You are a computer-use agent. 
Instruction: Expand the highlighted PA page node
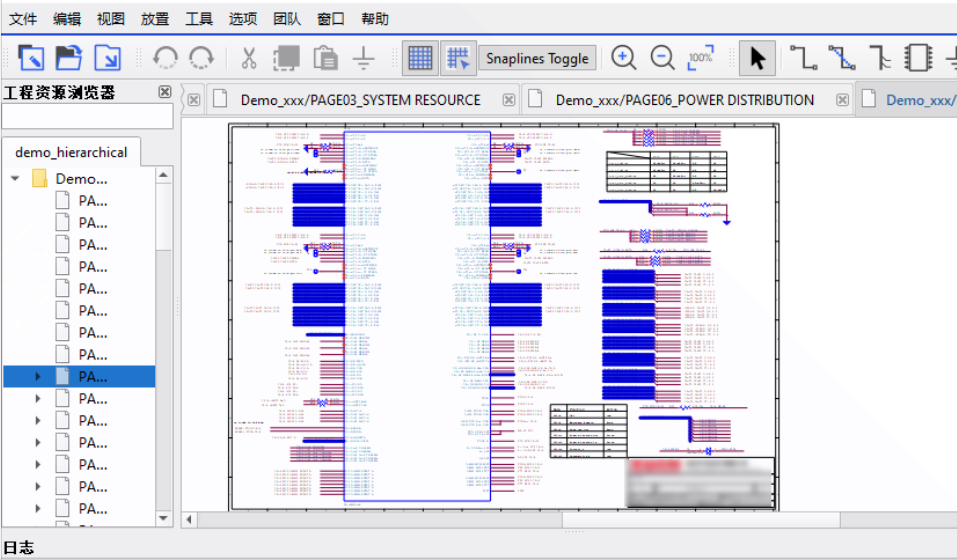(38, 377)
